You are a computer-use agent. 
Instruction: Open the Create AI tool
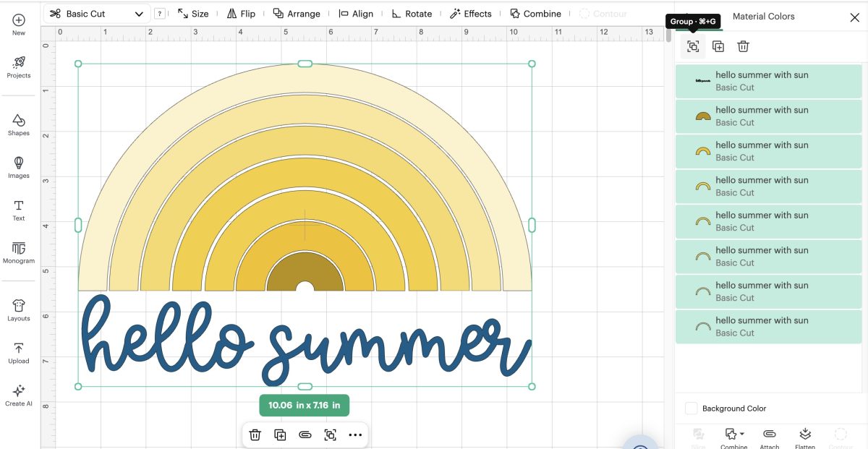19,395
